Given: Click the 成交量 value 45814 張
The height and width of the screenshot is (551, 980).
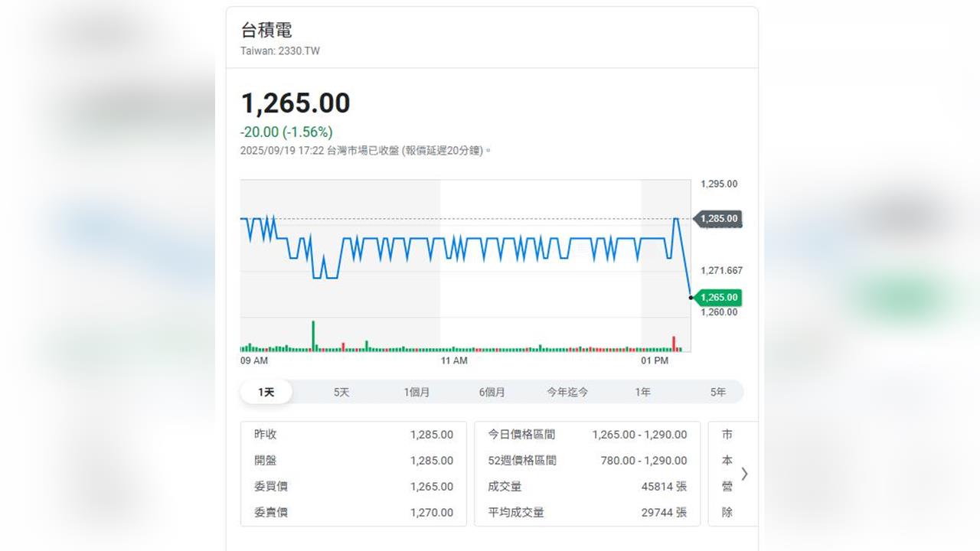Looking at the screenshot, I should point(664,487).
